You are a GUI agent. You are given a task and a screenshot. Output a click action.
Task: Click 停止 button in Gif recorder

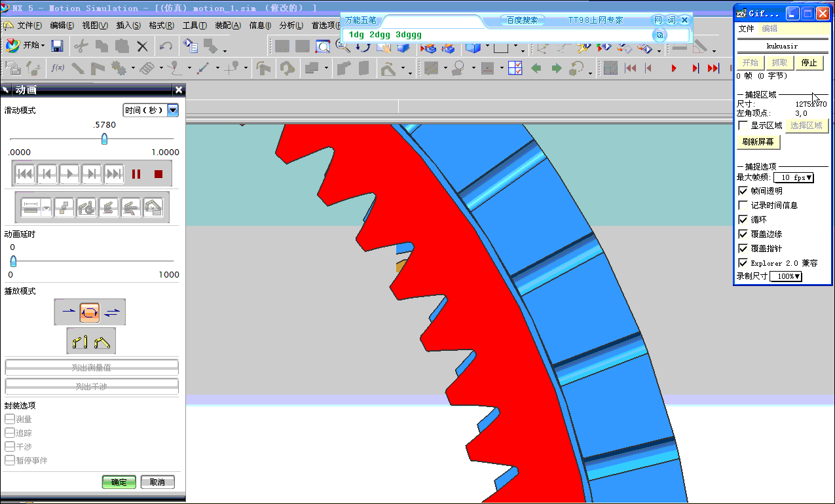pyautogui.click(x=809, y=63)
